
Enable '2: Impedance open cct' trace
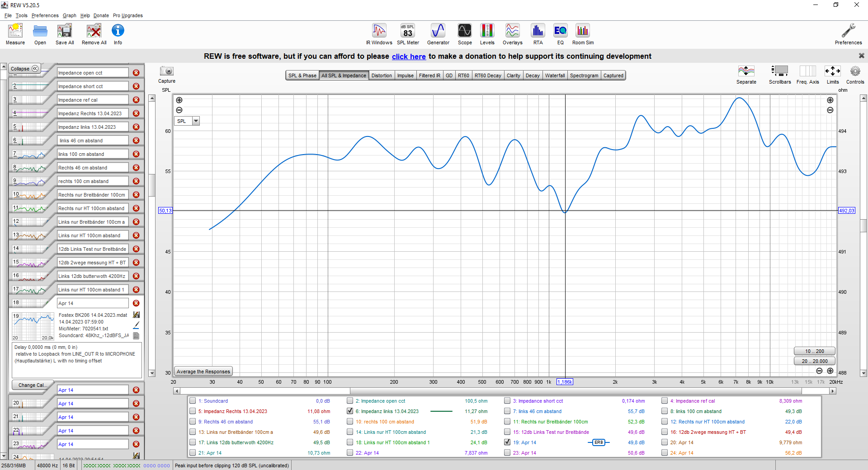[350, 401]
